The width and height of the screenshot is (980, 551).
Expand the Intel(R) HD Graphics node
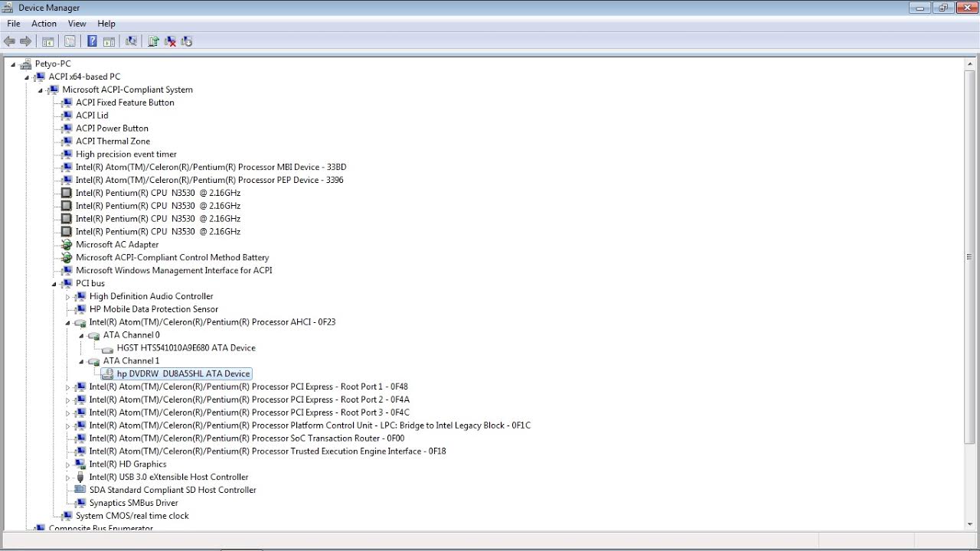[x=67, y=465]
